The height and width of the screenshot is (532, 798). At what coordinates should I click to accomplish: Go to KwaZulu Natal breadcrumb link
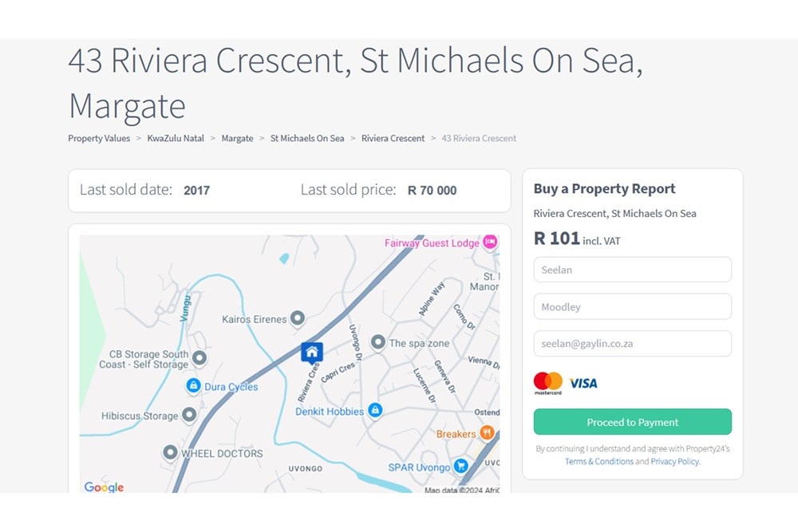pos(176,138)
